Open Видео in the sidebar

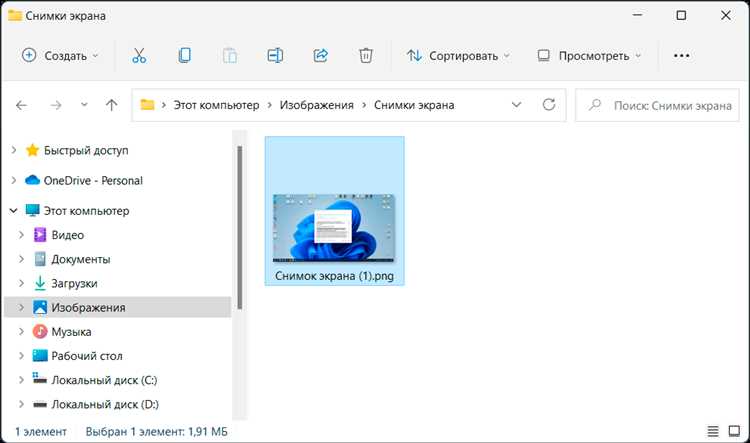point(67,235)
